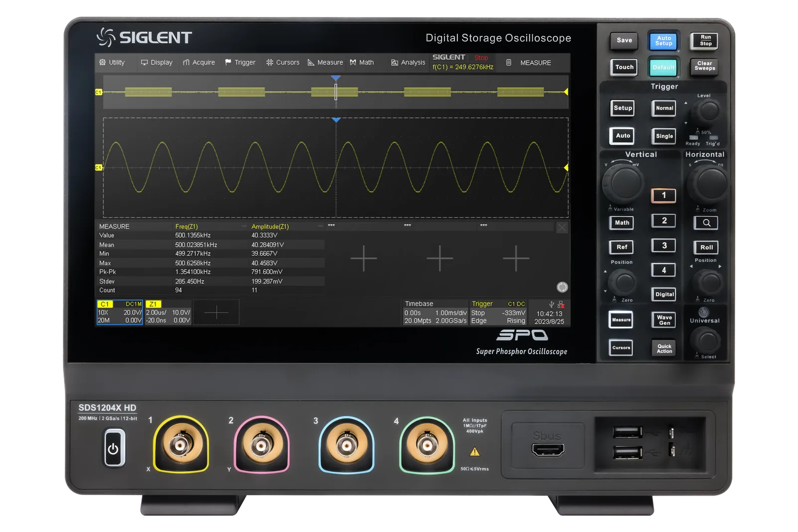Toggle channel 4 button
Image resolution: width=798 pixels, height=532 pixels.
click(664, 270)
